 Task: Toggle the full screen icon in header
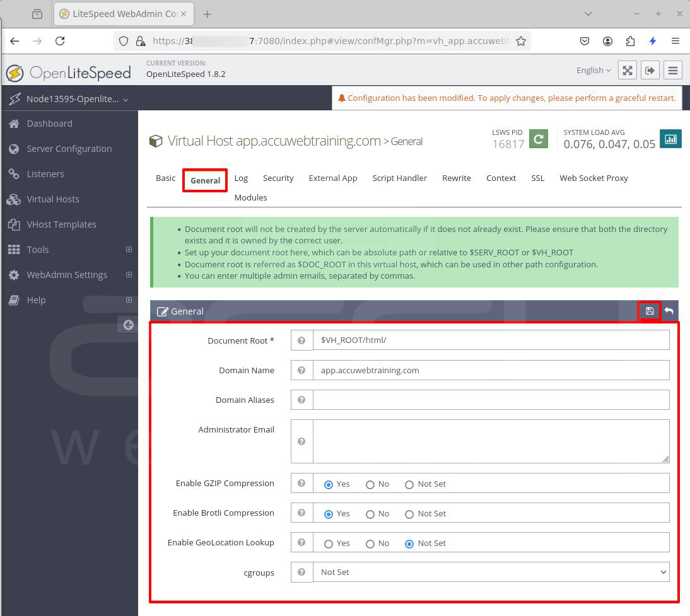click(x=628, y=71)
